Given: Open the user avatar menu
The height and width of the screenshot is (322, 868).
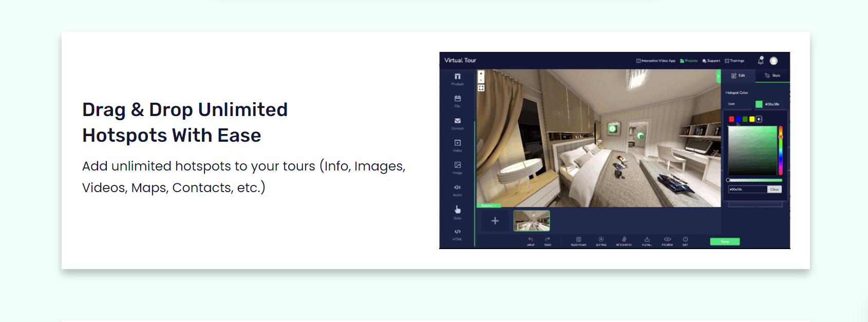Looking at the screenshot, I should 773,61.
